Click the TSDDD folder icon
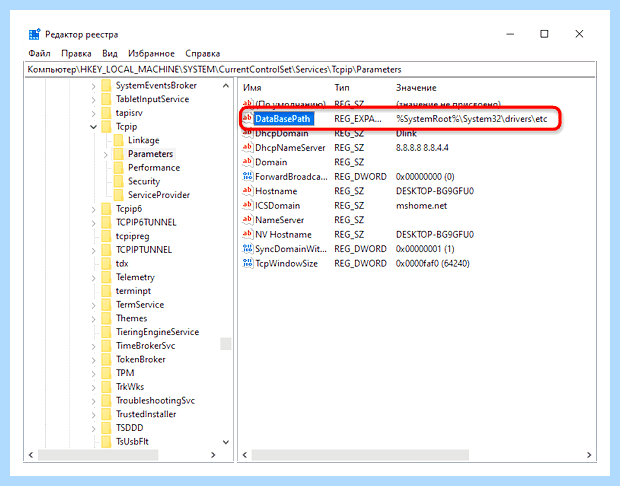This screenshot has height=486, width=620. point(106,428)
